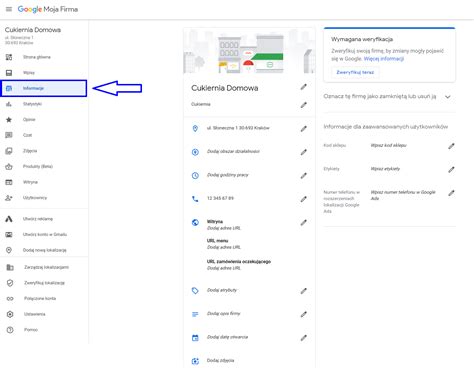Open Użytkownicy add-person icon
474x368 pixels.
point(9,198)
